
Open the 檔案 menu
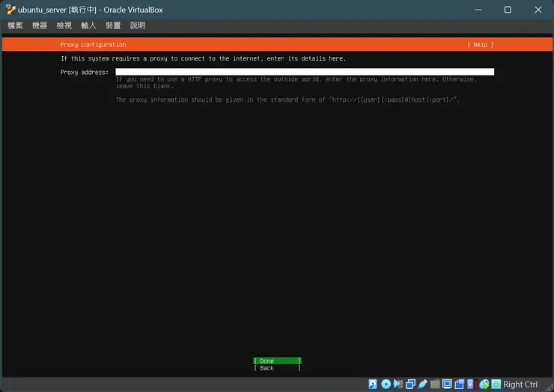15,25
